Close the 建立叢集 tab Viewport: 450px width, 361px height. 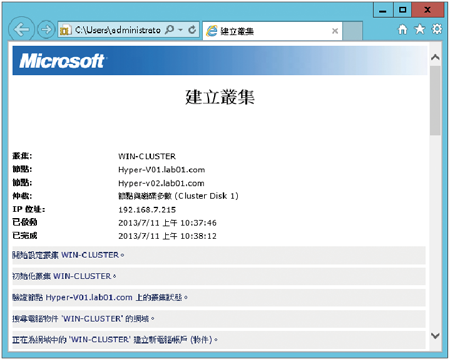tap(335, 31)
